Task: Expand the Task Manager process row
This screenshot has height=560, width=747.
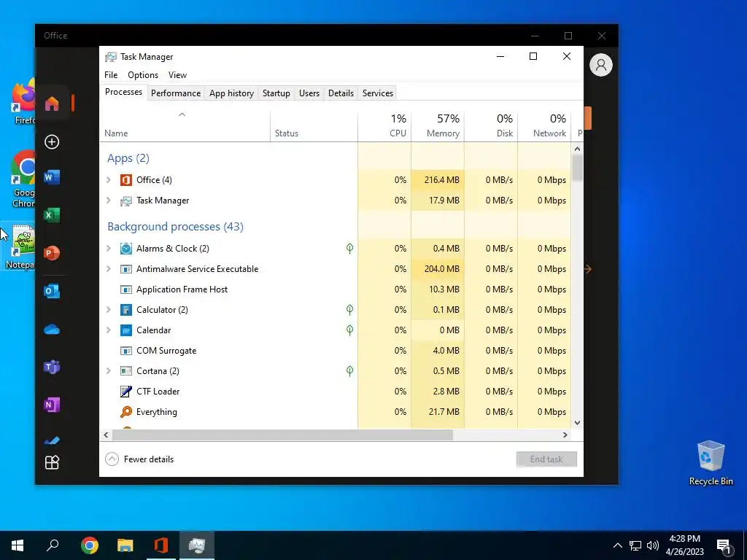Action: [109, 201]
